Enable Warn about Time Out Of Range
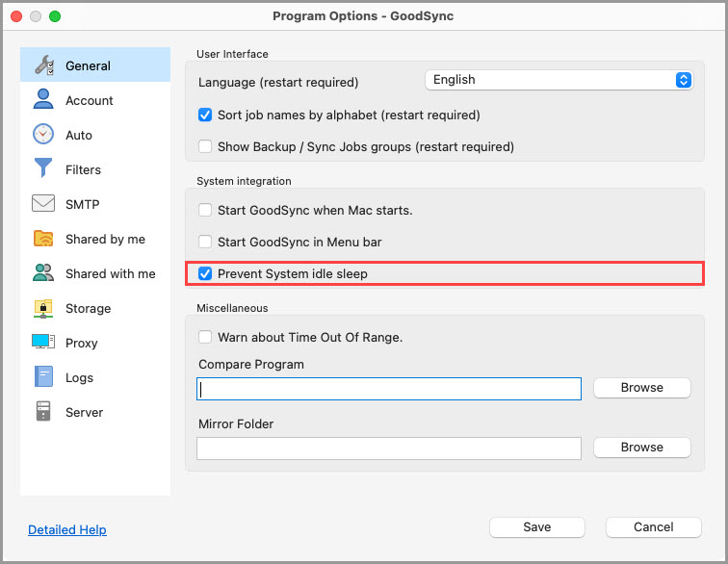 [x=205, y=337]
